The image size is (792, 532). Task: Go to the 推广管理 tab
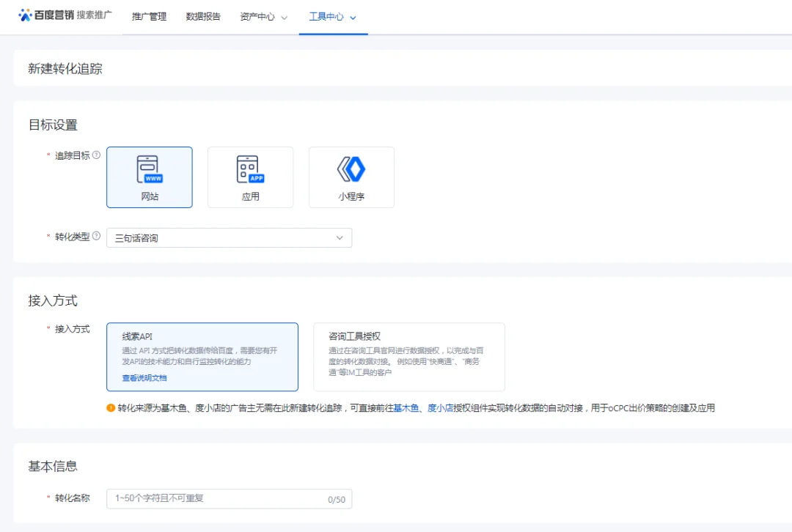(x=149, y=17)
